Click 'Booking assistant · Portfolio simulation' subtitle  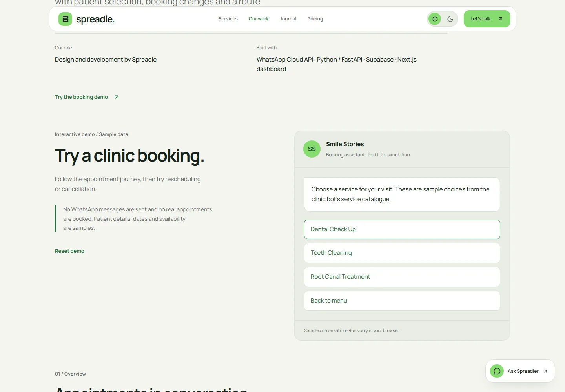click(368, 155)
